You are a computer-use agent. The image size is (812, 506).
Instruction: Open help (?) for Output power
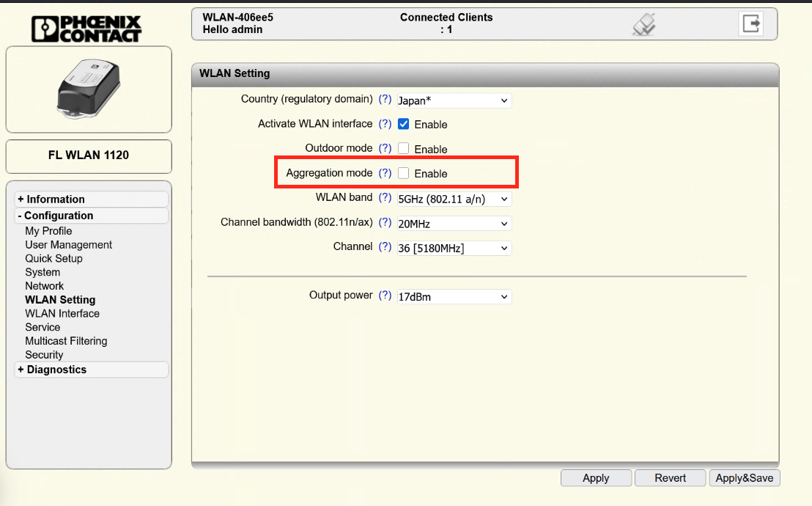pos(385,296)
